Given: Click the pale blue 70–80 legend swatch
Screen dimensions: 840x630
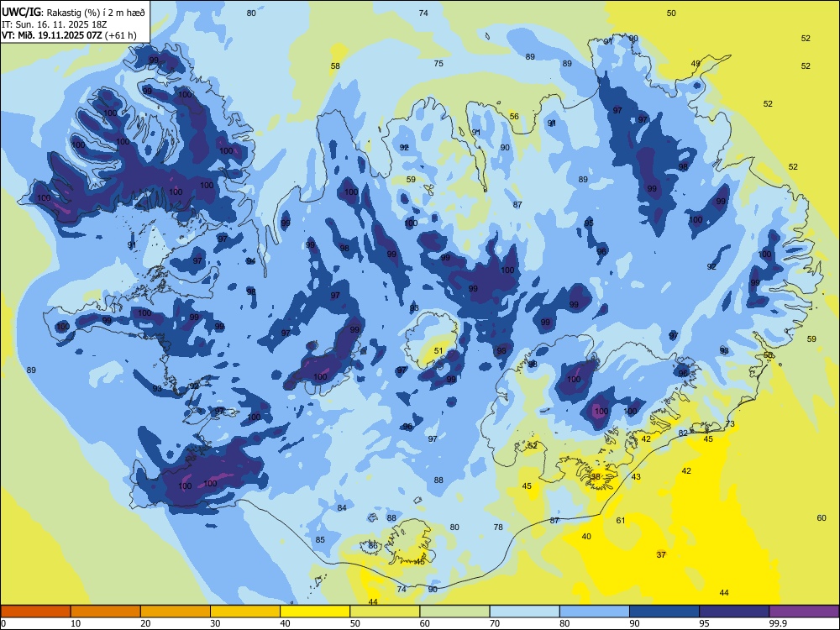Looking at the screenshot, I should (x=524, y=612).
